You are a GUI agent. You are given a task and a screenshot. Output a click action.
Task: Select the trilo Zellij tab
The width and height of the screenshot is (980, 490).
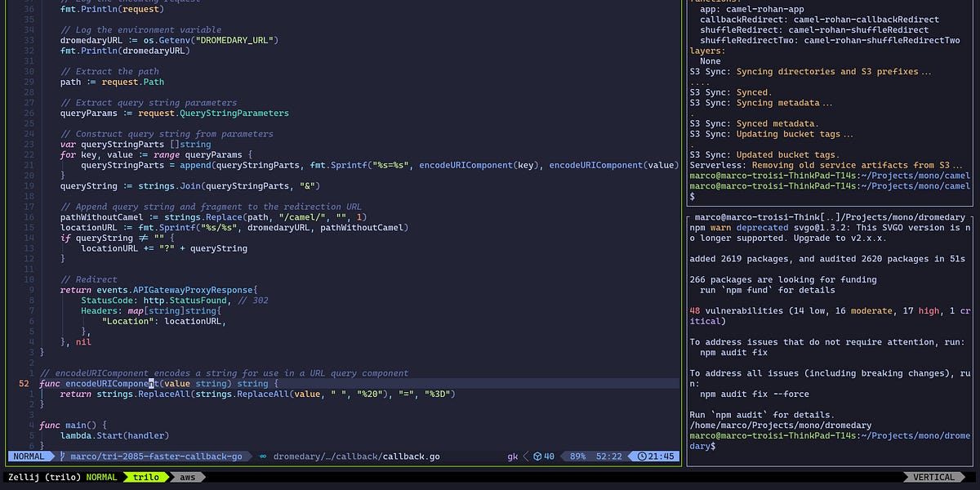(145, 477)
